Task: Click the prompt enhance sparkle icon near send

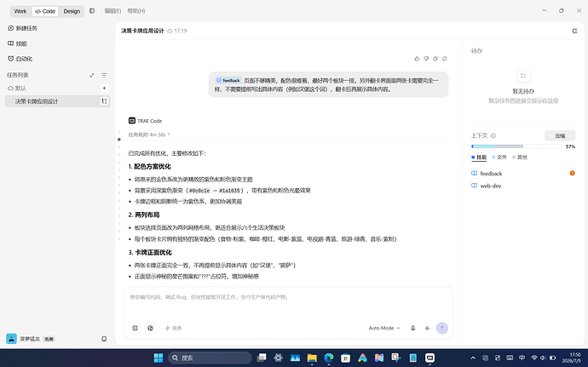Action: coord(427,328)
